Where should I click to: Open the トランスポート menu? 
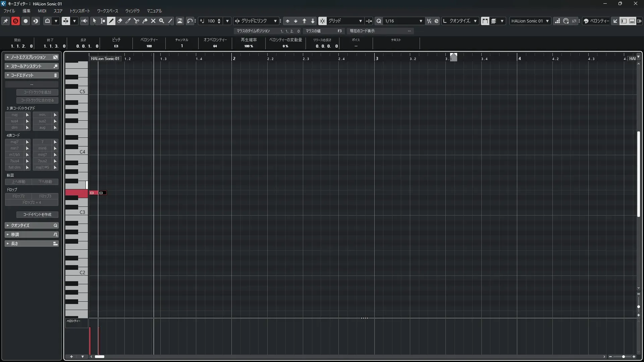(x=79, y=11)
